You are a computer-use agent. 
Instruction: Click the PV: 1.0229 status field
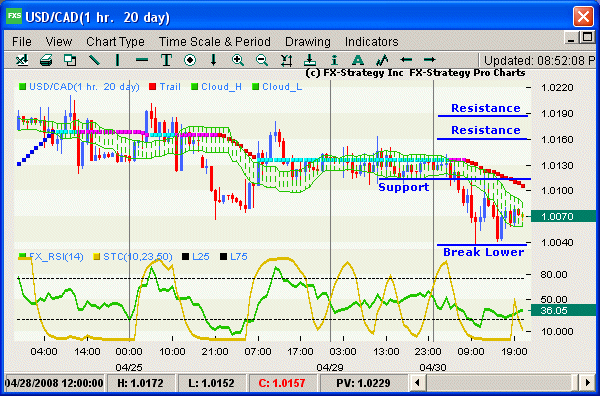coord(363,383)
